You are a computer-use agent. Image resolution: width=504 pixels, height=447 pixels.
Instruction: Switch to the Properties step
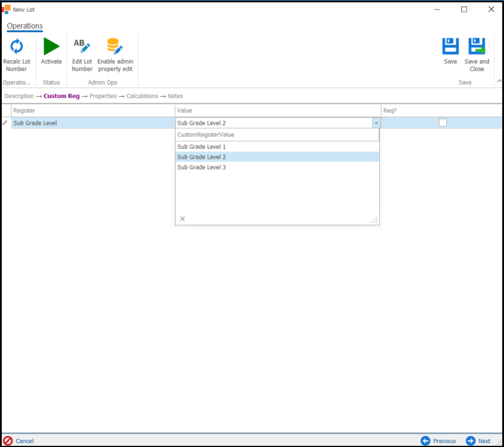(103, 96)
